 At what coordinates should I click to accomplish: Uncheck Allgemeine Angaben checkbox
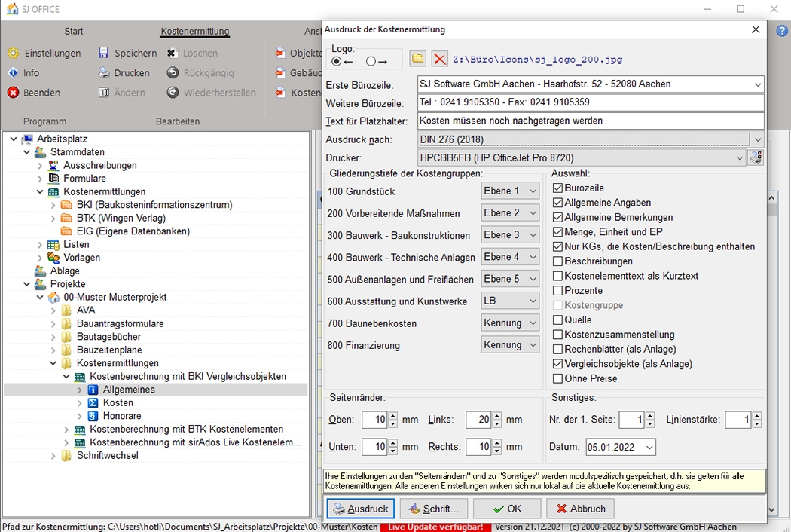click(x=557, y=203)
